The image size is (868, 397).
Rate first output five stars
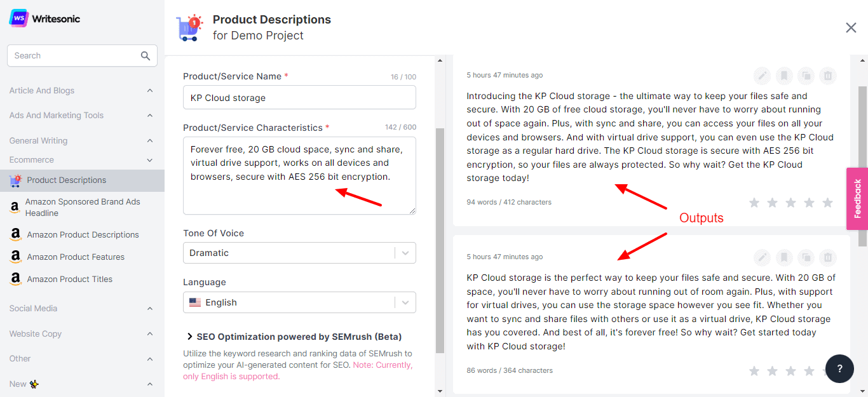pyautogui.click(x=827, y=203)
